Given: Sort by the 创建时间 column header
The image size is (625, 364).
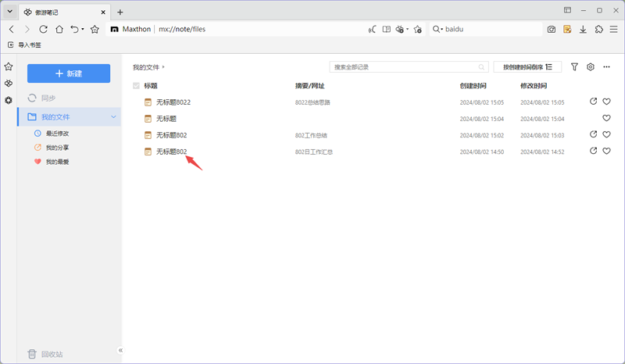Looking at the screenshot, I should point(473,86).
